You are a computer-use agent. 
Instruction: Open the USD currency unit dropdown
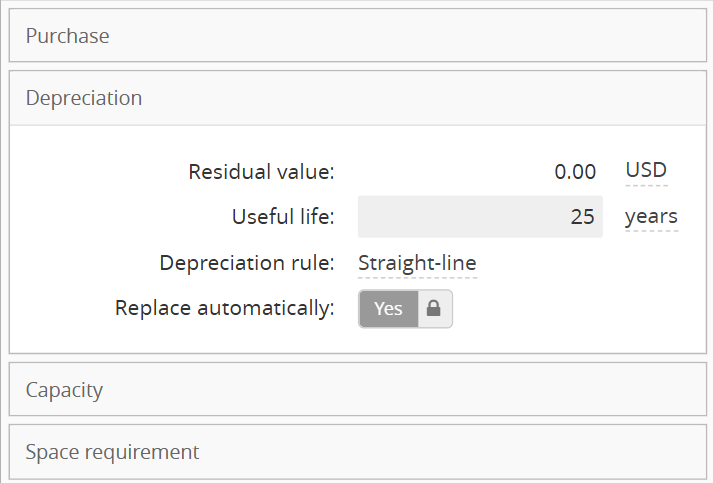646,171
